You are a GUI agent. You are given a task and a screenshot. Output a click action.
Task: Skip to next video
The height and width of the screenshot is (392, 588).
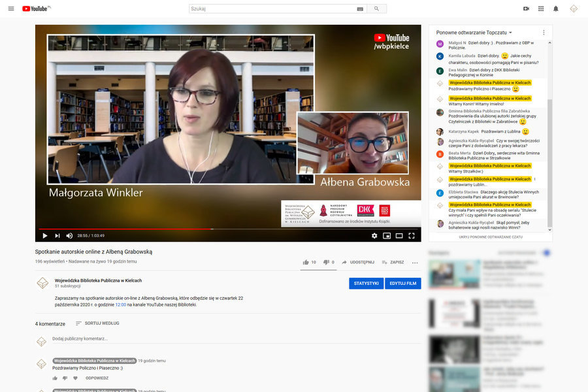point(57,236)
